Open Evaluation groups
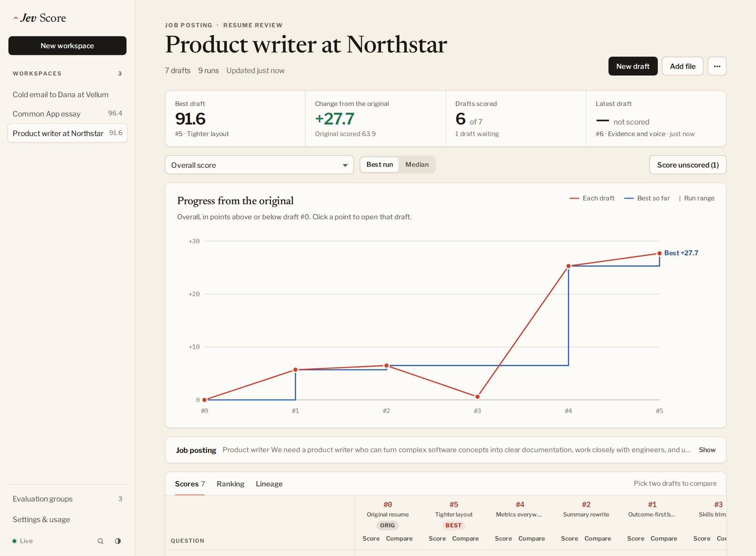Screen dimensions: 756x556 [68, 499]
